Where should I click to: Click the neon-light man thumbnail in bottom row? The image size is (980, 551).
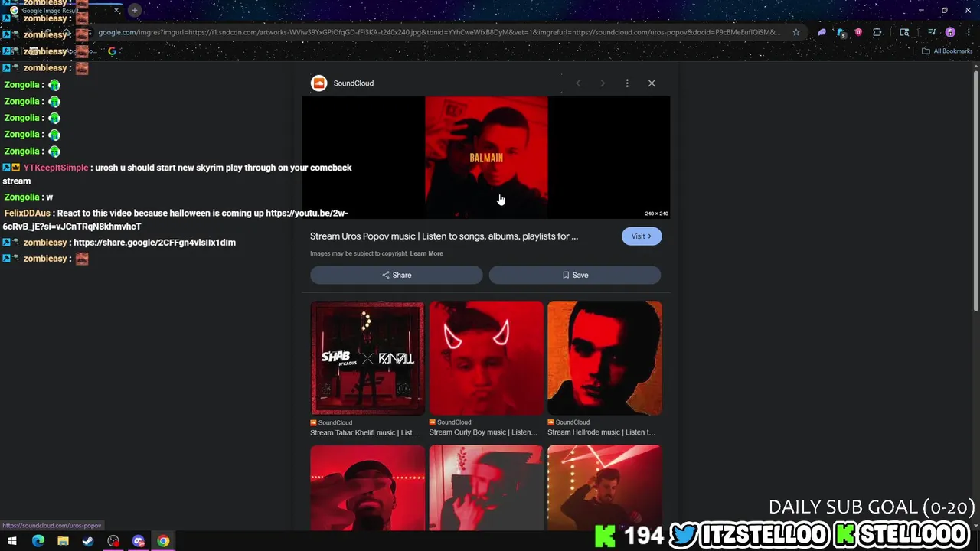coord(605,487)
